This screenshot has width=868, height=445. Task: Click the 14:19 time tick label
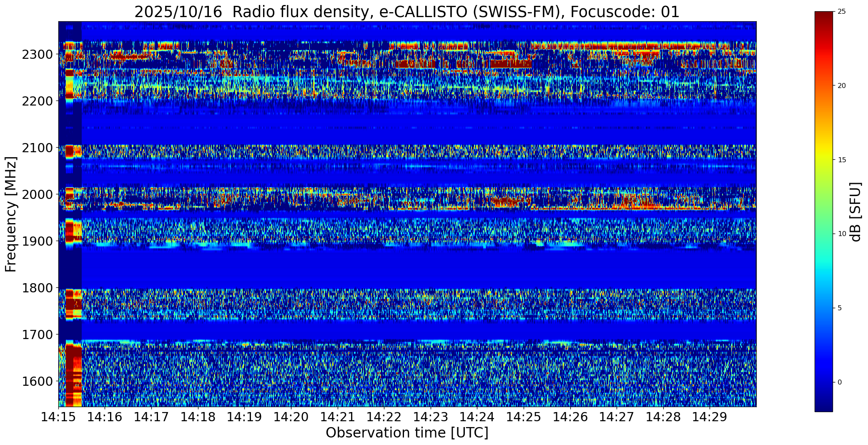pos(244,417)
